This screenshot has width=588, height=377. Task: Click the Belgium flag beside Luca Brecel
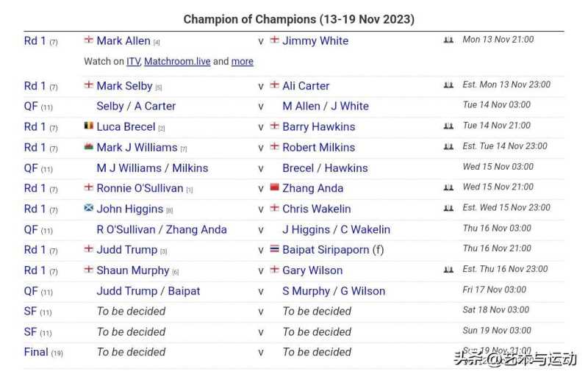[89, 126]
